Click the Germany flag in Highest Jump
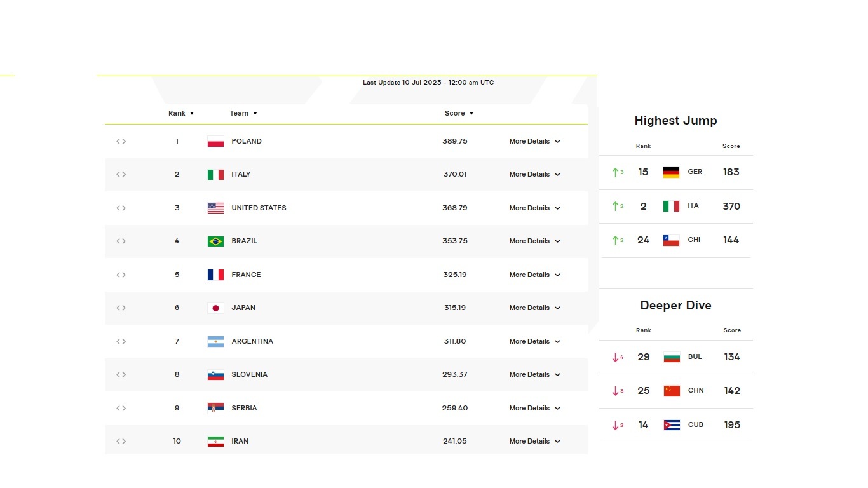868x488 pixels. (x=671, y=172)
